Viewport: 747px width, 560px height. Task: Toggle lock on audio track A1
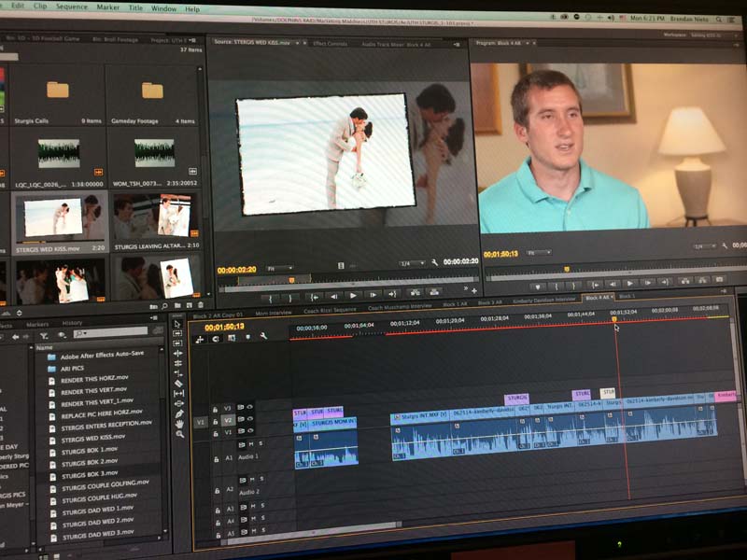tap(217, 459)
